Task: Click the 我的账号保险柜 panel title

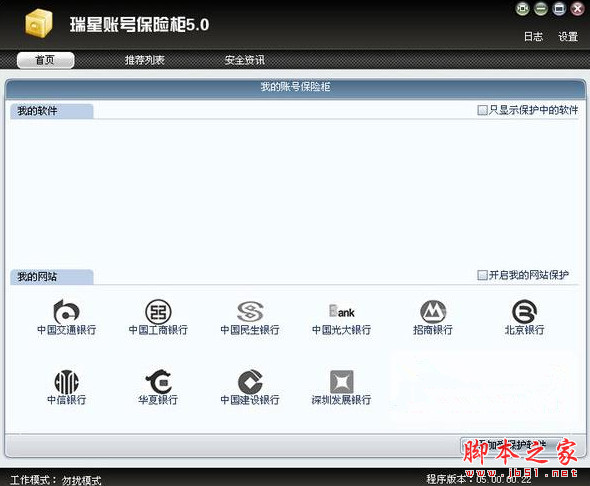Action: click(295, 87)
